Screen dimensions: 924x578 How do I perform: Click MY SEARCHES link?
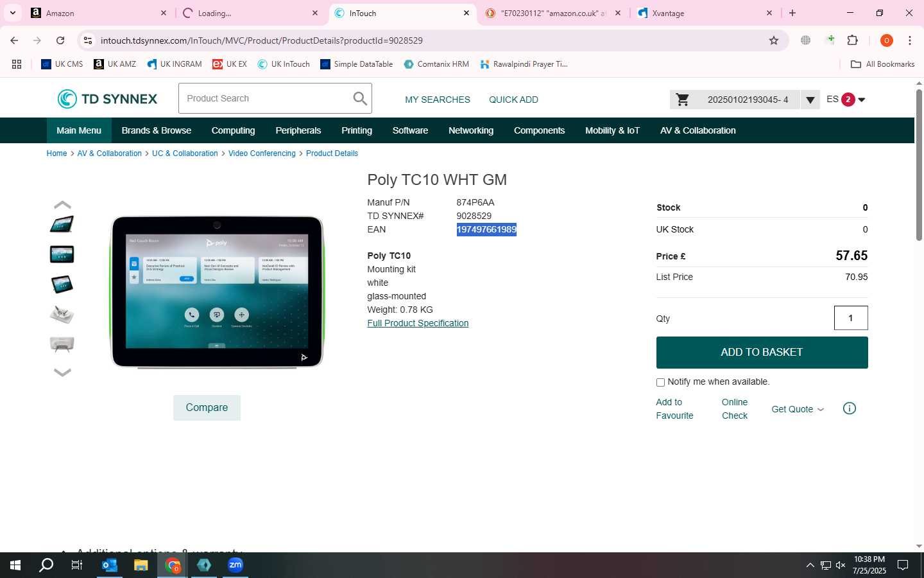click(438, 100)
